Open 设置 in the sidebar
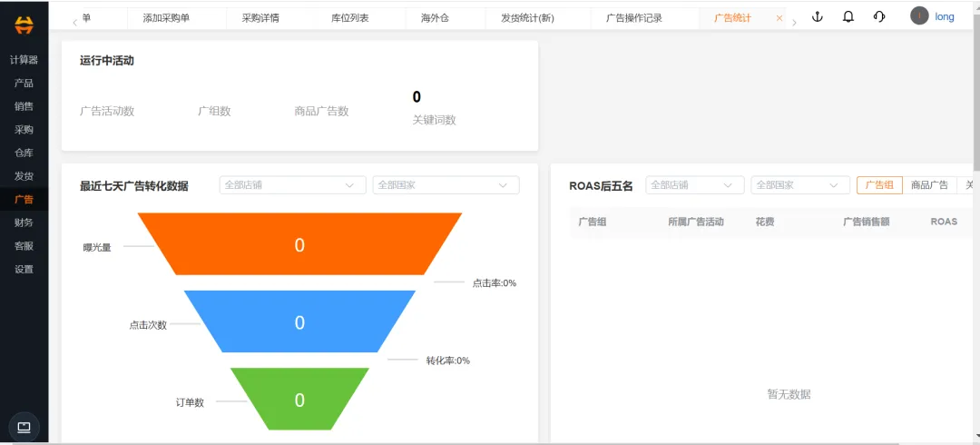Viewport: 980px width, 445px height. click(24, 270)
